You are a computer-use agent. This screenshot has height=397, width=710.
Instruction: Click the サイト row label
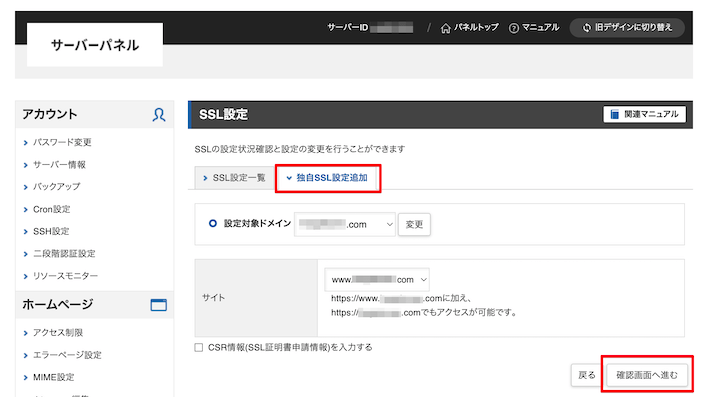pos(213,298)
